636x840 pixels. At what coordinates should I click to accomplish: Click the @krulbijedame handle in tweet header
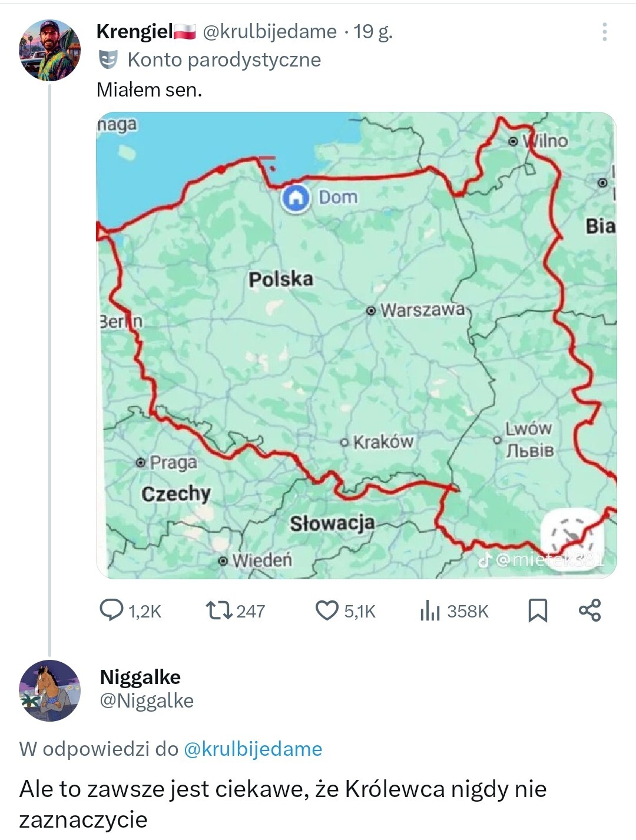tap(270, 31)
